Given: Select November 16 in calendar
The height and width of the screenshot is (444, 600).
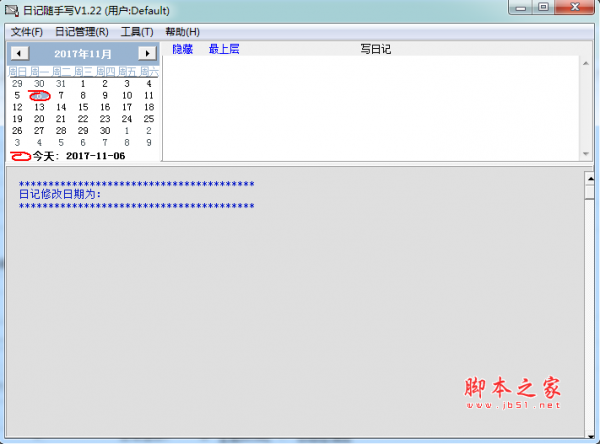Looking at the screenshot, I should point(105,107).
